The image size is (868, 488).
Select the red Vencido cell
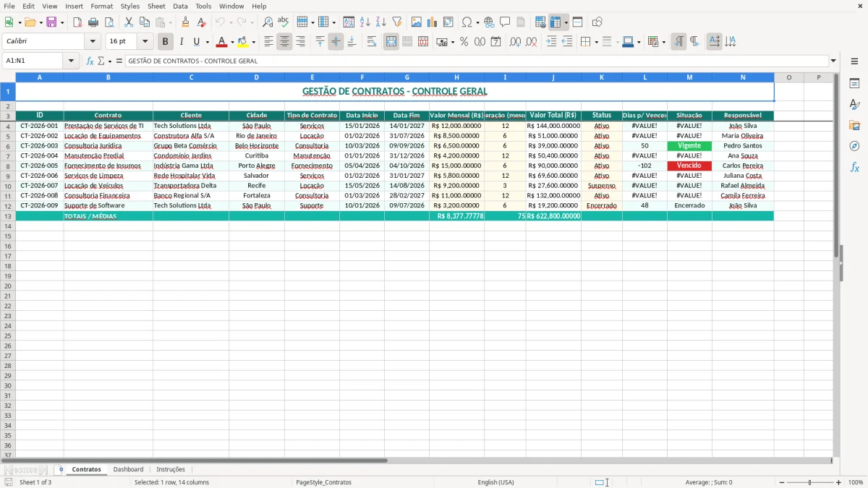click(x=689, y=166)
